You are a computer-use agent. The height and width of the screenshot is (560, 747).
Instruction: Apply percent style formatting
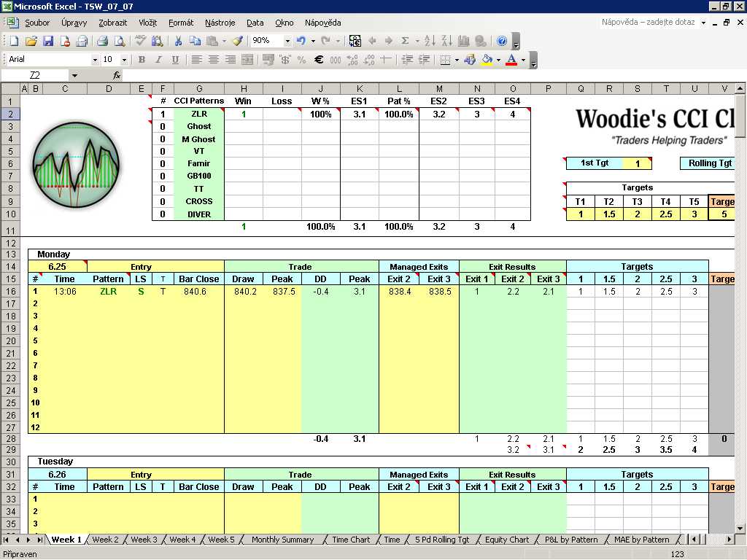pyautogui.click(x=301, y=60)
